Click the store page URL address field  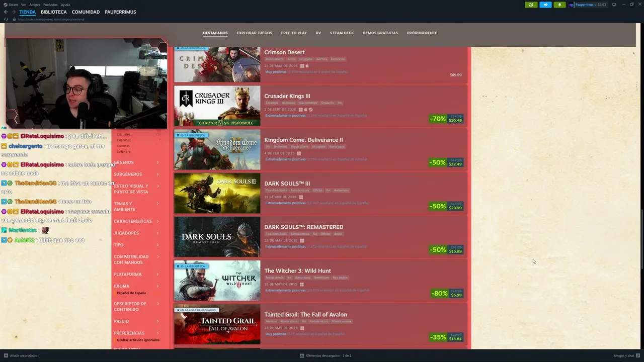pyautogui.click(x=51, y=19)
